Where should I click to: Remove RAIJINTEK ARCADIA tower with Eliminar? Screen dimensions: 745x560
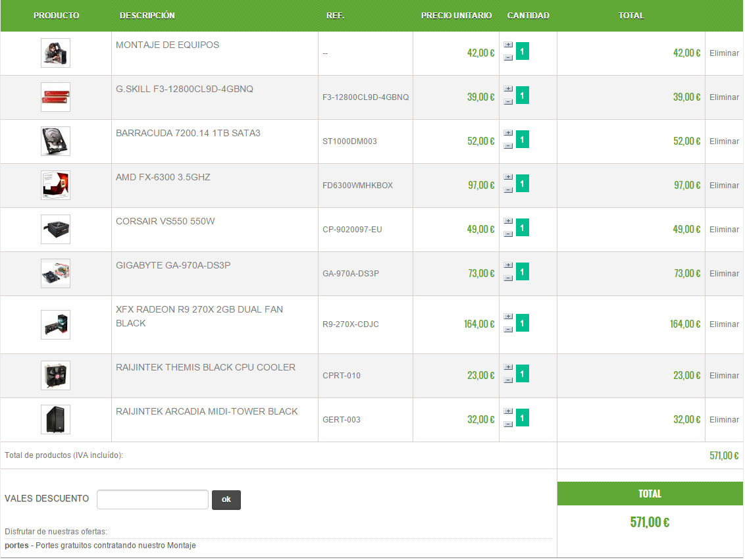click(x=724, y=420)
